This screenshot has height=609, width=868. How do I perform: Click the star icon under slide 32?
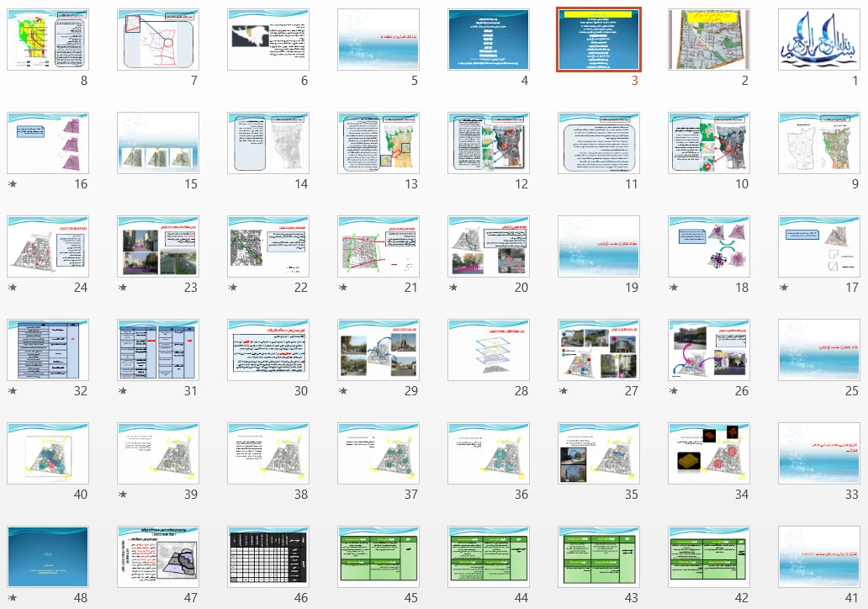click(x=12, y=391)
